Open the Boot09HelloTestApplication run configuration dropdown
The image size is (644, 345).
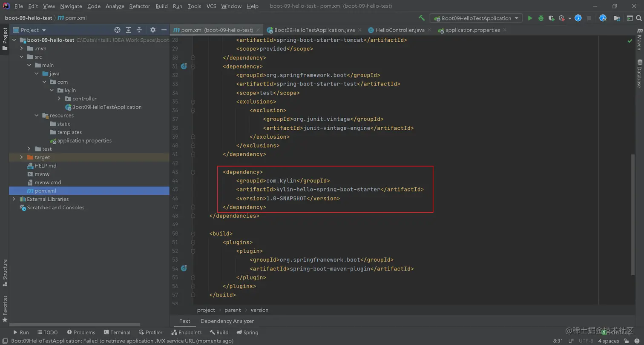coord(476,18)
